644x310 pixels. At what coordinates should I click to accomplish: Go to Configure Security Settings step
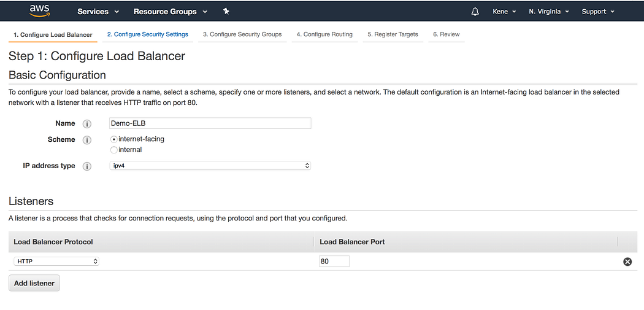[147, 34]
